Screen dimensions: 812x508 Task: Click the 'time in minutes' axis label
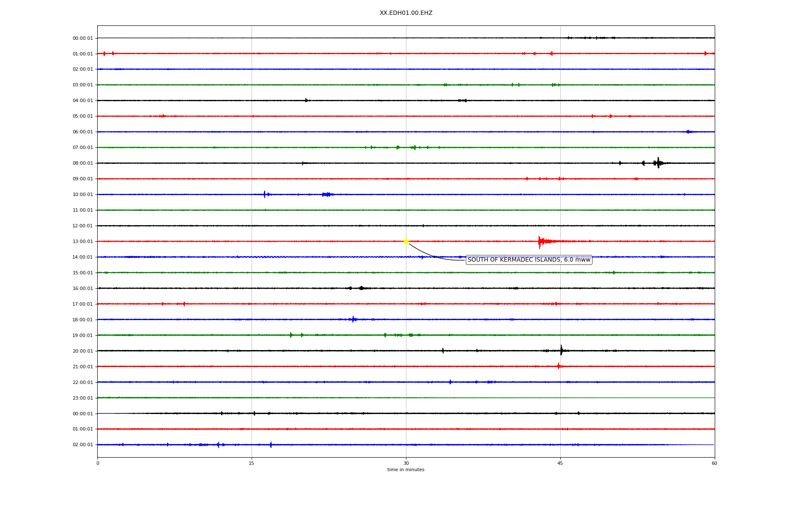click(406, 470)
